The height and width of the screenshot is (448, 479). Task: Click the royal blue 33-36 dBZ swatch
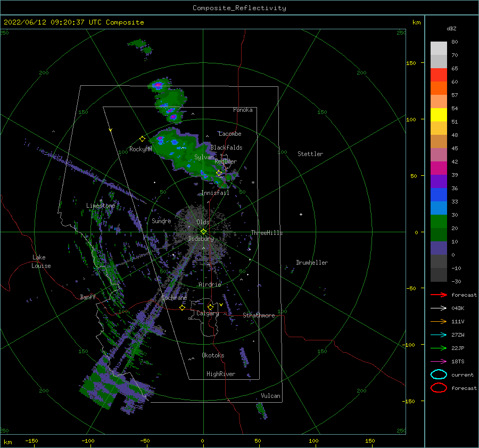pyautogui.click(x=439, y=195)
